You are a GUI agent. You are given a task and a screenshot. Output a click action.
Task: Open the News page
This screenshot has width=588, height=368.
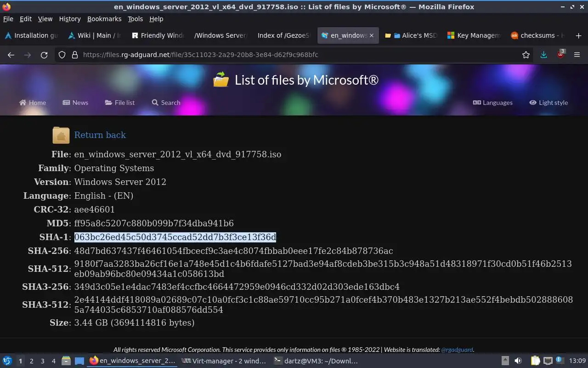[x=75, y=103]
